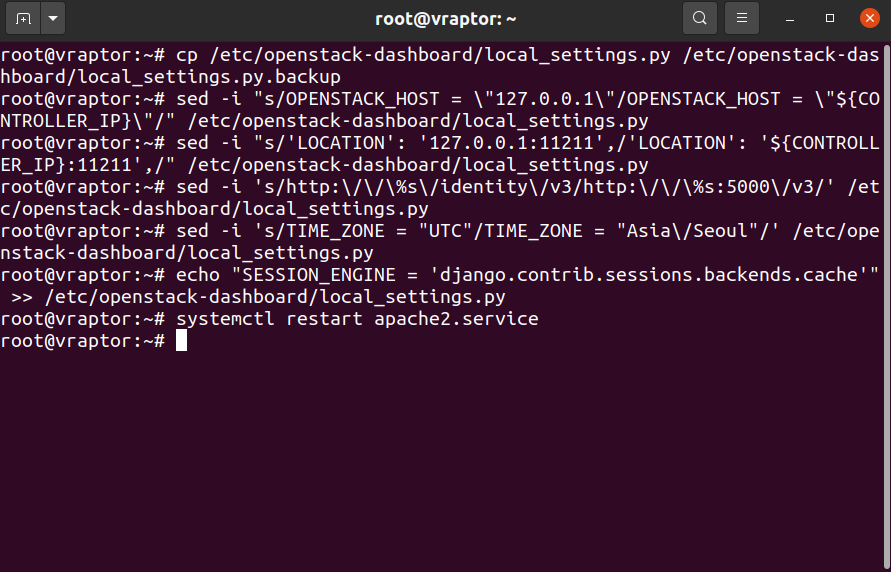
Task: Expand the new tab dropdown arrow
Action: (52, 18)
